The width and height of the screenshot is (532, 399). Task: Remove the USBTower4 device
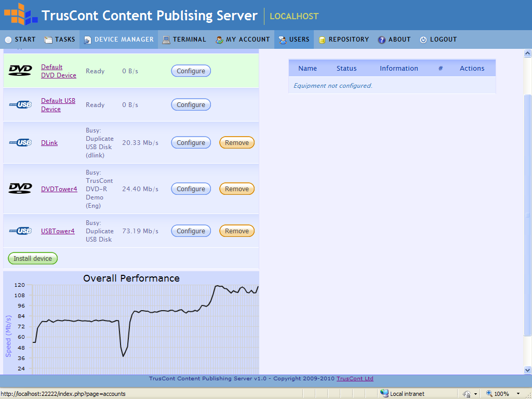tap(237, 231)
